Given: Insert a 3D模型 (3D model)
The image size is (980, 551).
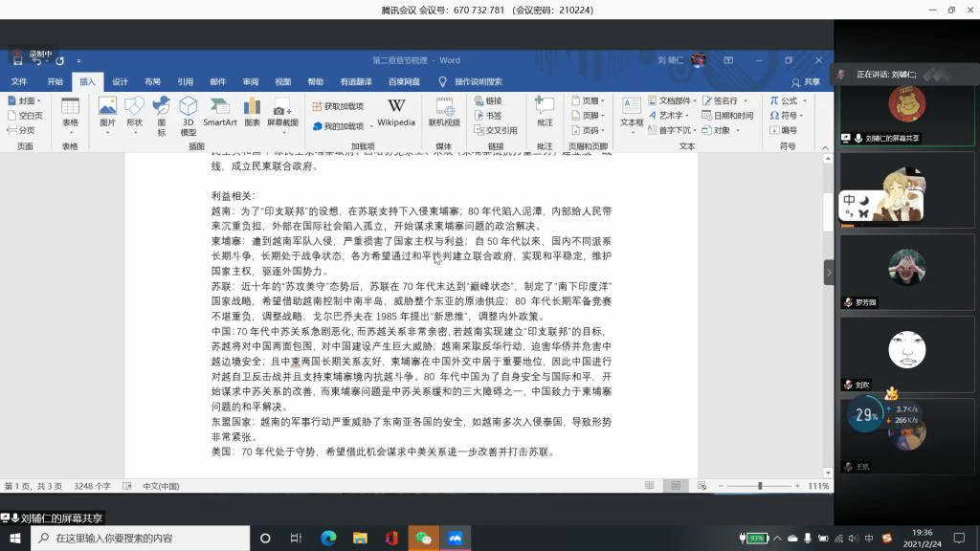Looking at the screenshot, I should [189, 113].
